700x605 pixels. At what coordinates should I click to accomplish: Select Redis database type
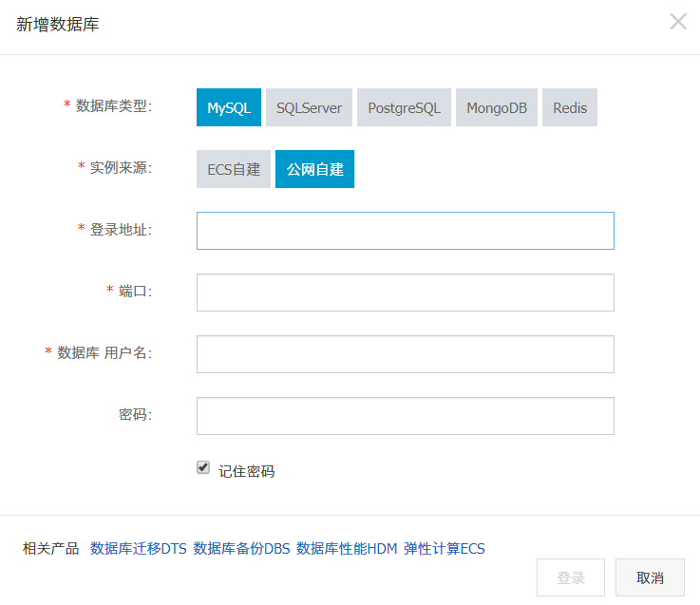[x=570, y=107]
